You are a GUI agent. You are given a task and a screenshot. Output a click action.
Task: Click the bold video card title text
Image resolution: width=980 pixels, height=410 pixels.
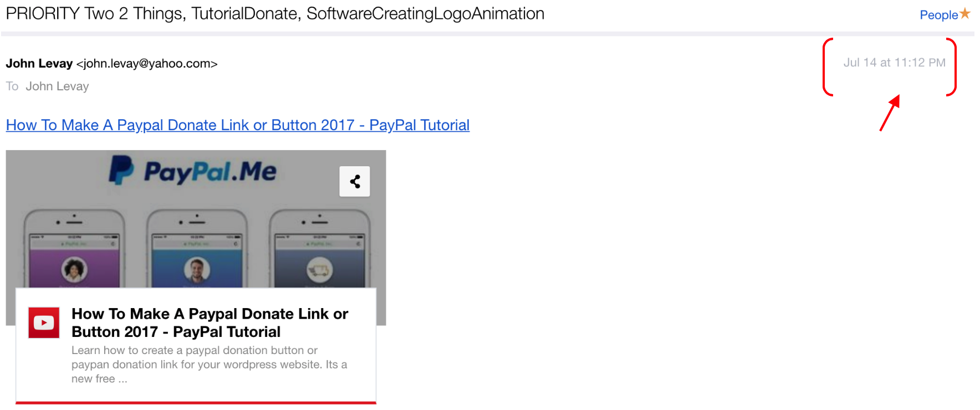tap(210, 322)
